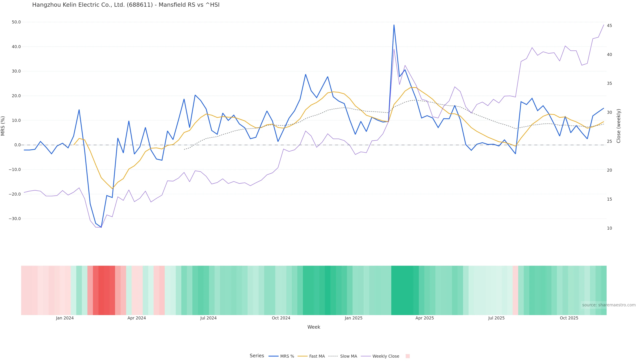
Task: Click the Apr 2025 x-axis label
Action: (x=424, y=318)
